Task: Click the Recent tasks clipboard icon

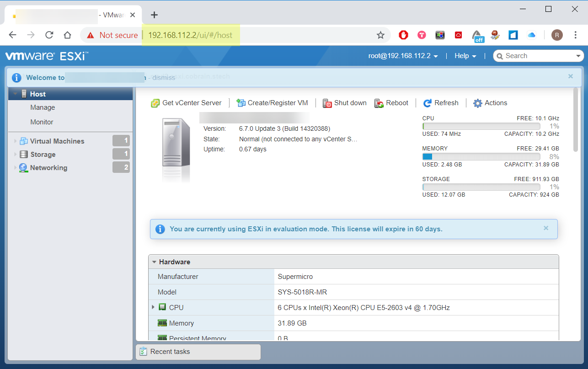Action: point(143,352)
